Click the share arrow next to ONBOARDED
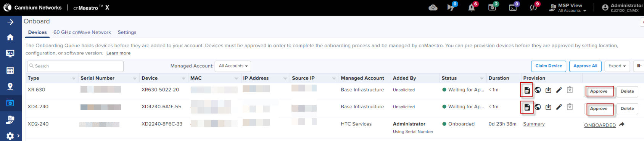 tap(621, 125)
